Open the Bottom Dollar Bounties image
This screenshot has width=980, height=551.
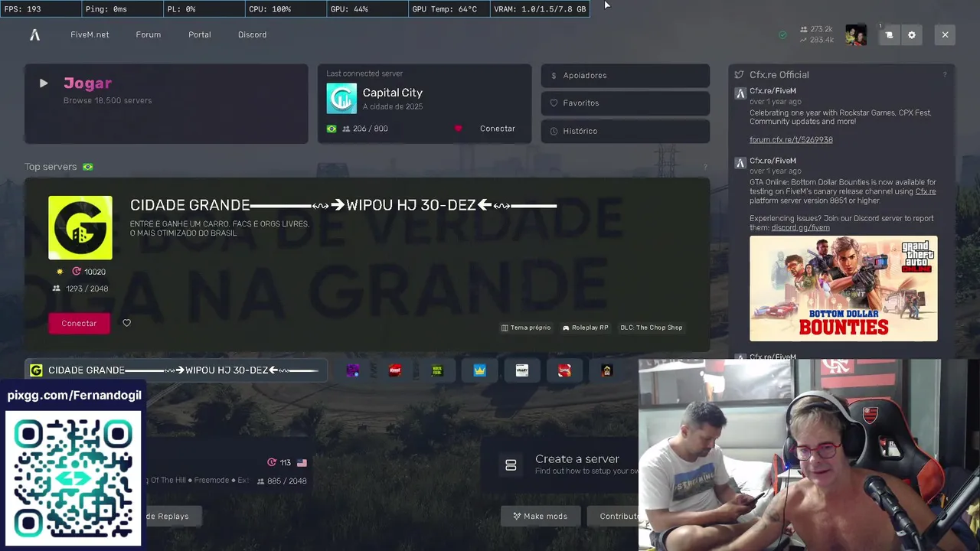pyautogui.click(x=843, y=289)
